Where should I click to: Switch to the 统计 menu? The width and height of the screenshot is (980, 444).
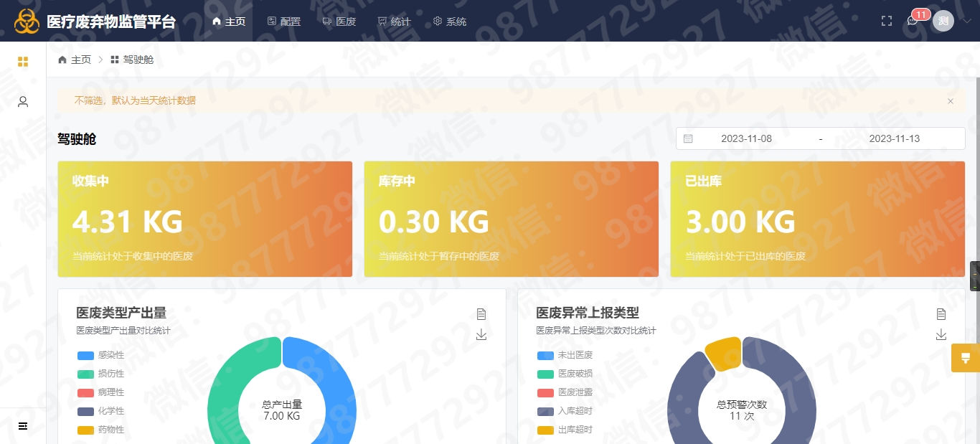pos(394,21)
